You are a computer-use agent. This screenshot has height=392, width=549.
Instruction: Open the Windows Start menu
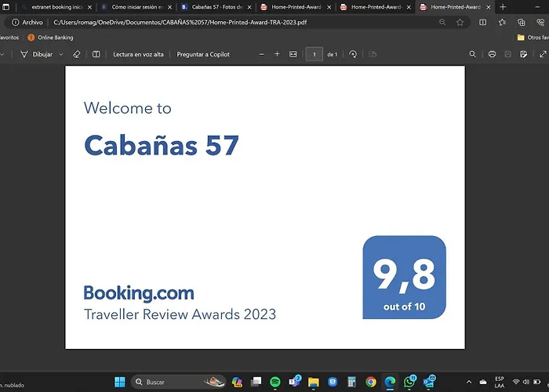click(120, 382)
